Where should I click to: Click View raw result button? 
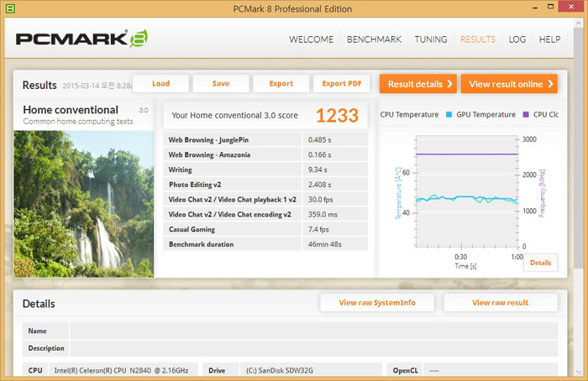click(501, 303)
